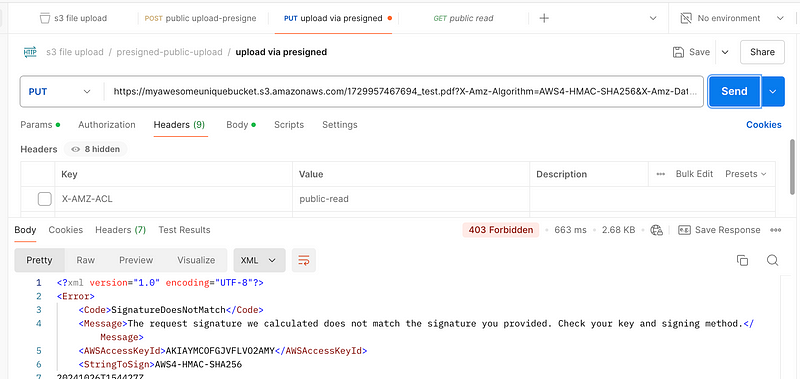The height and width of the screenshot is (379, 800).
Task: Copy response body with copy icon
Action: [742, 260]
